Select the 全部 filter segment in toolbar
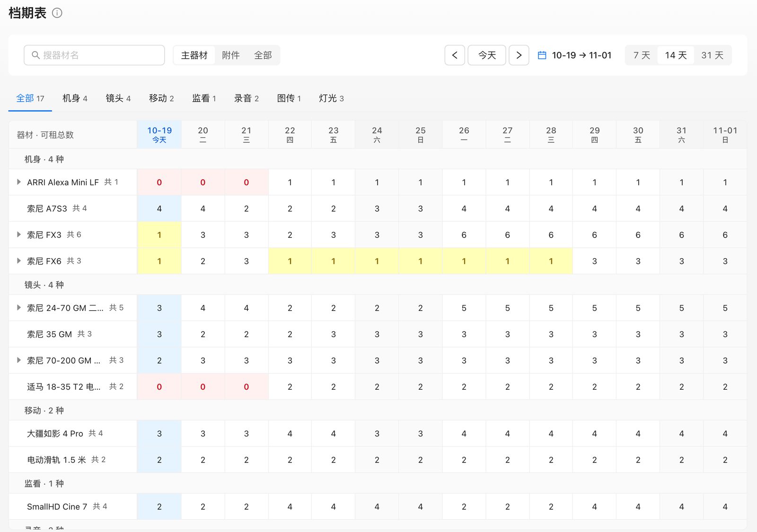Screen dimensions: 757x532 click(x=263, y=55)
